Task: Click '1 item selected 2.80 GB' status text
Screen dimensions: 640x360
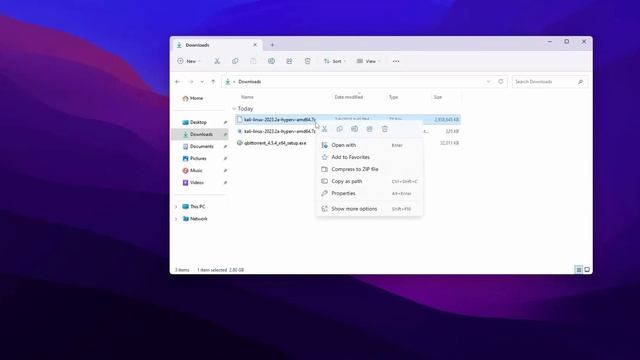Action: 220,270
